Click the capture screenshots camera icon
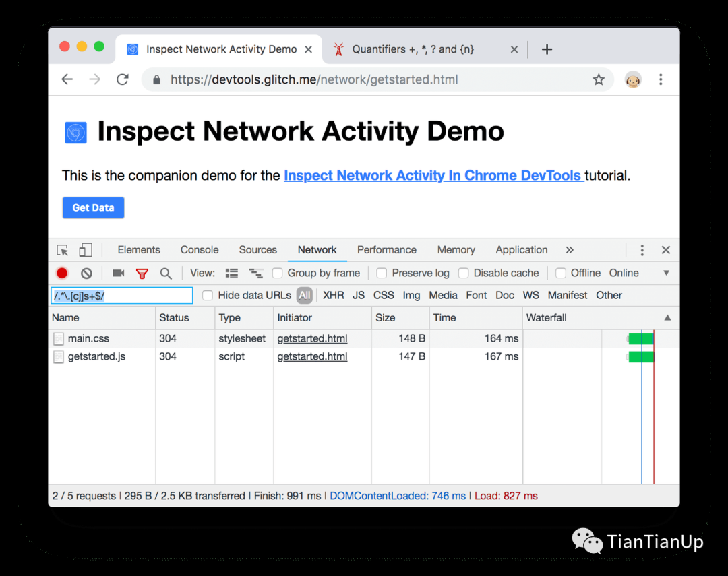The width and height of the screenshot is (728, 576). coord(119,273)
